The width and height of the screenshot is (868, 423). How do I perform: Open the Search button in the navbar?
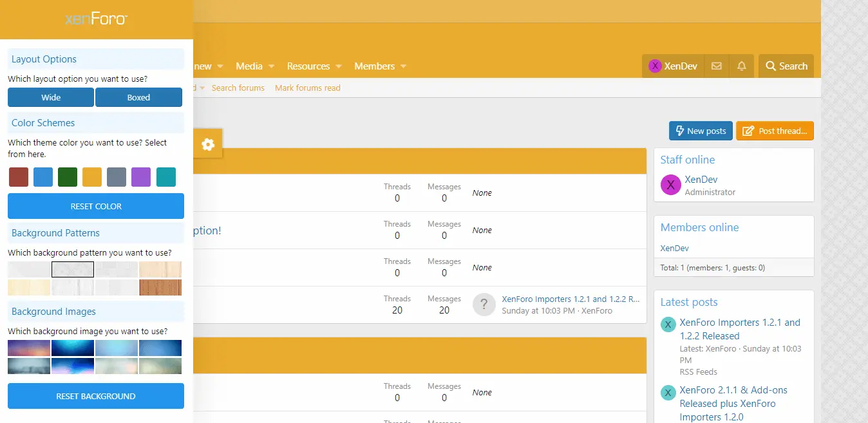(x=786, y=66)
